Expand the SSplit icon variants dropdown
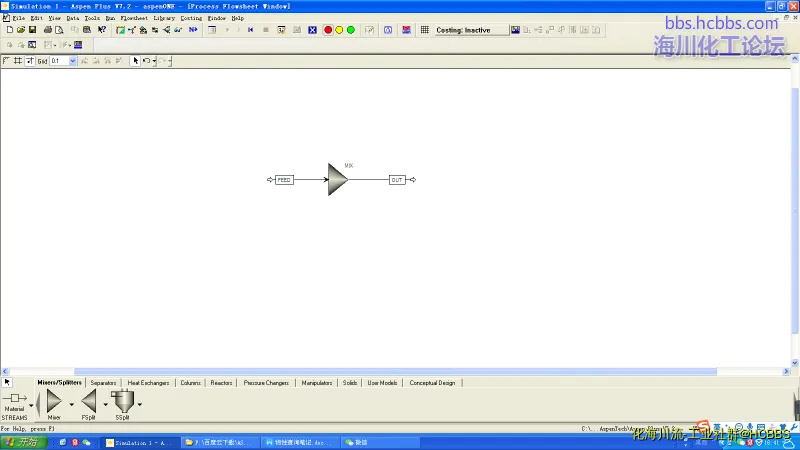This screenshot has height=450, width=800. 139,405
